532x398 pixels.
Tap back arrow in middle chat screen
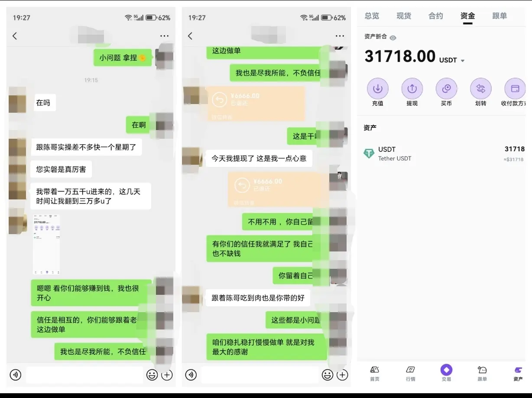190,36
